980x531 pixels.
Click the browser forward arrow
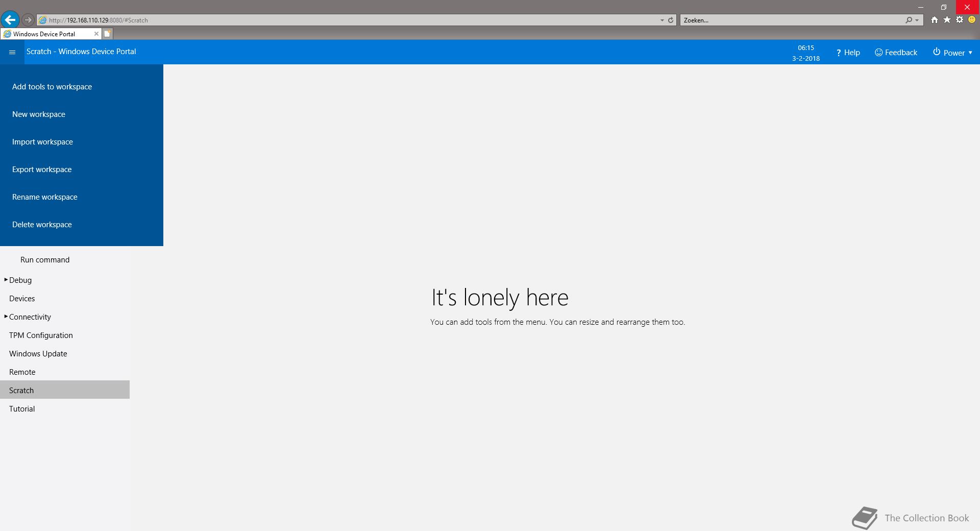[28, 20]
